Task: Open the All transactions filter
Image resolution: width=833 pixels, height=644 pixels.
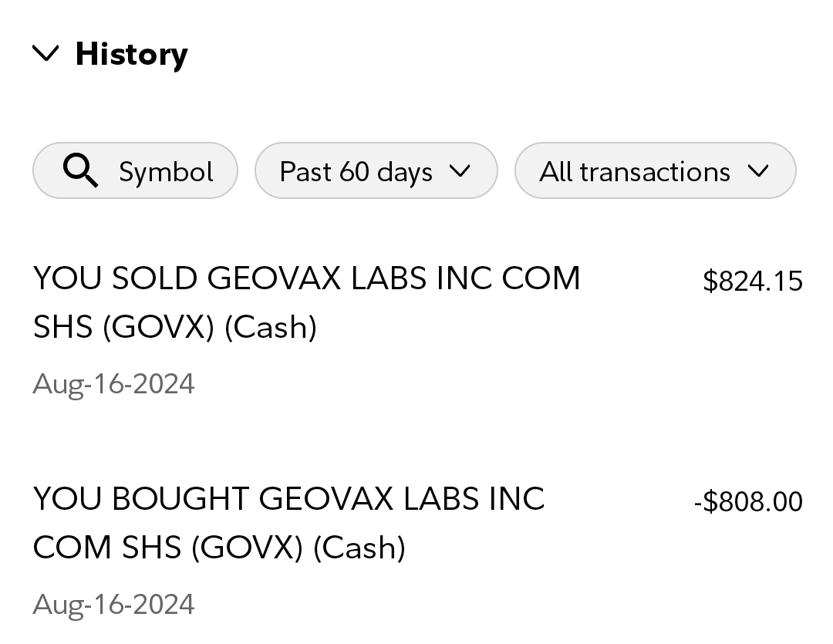Action: click(x=634, y=171)
